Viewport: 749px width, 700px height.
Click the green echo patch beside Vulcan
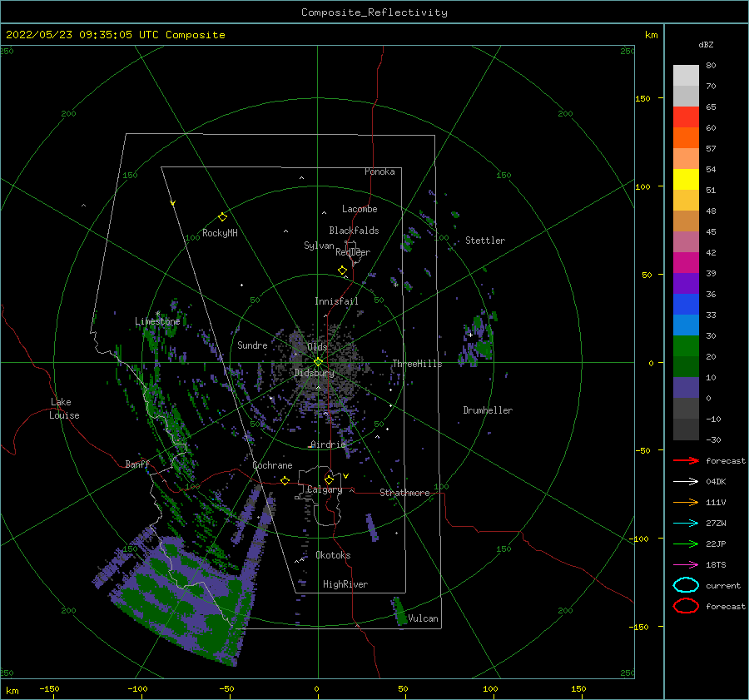pyautogui.click(x=399, y=611)
